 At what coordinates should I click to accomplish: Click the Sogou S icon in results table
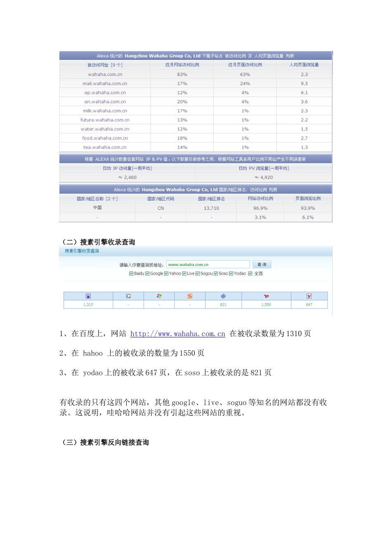[190, 296]
